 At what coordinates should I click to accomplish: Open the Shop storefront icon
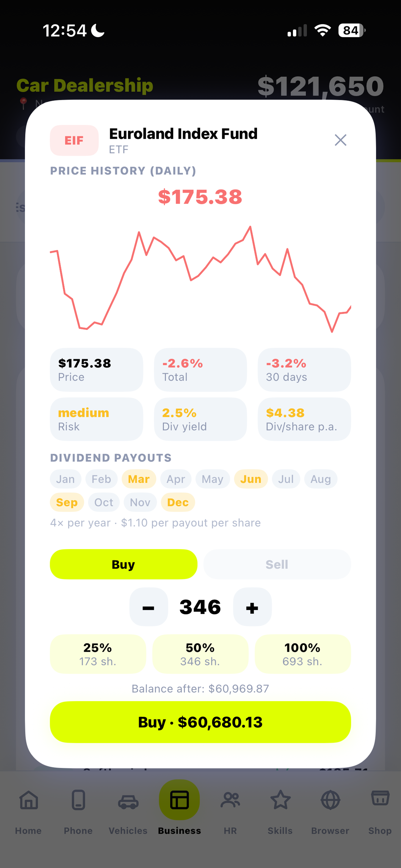click(x=380, y=799)
